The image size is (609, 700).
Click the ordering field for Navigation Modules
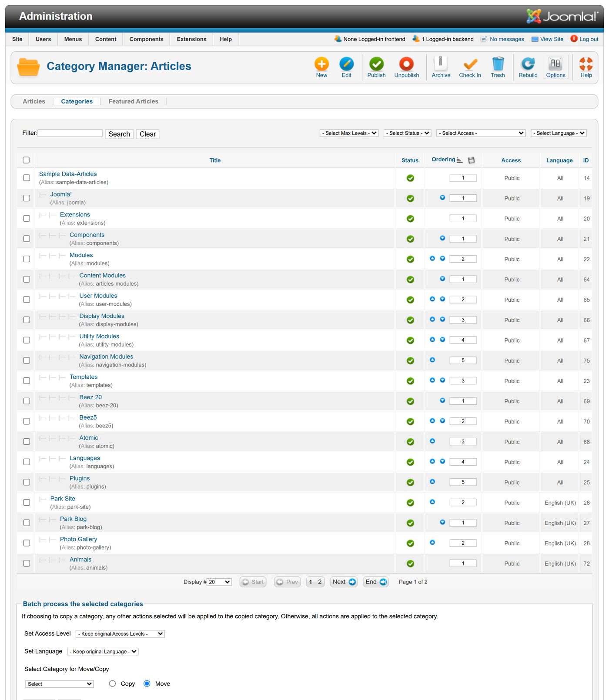[463, 360]
